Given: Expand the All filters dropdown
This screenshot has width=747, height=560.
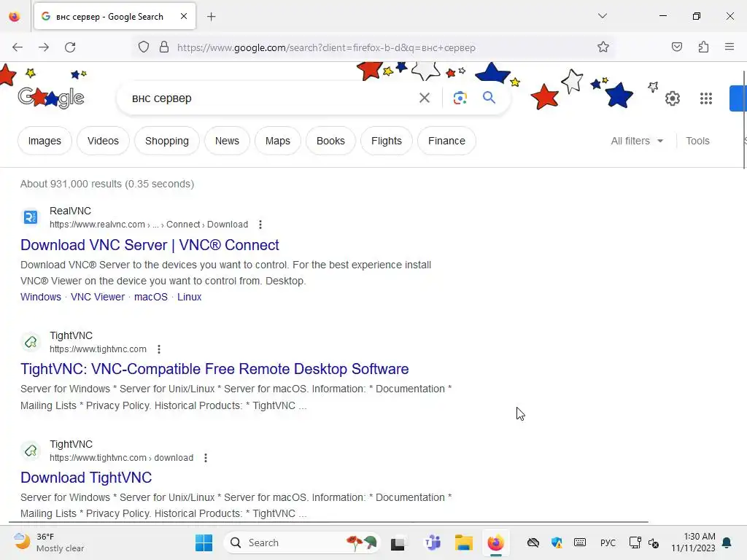Looking at the screenshot, I should tap(637, 141).
